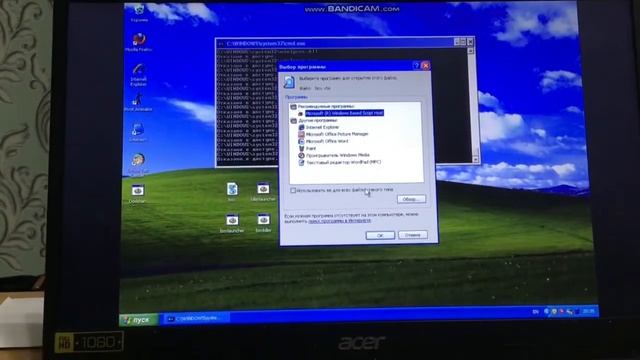
Task: Close the Выбор программы dialog
Action: 426,66
